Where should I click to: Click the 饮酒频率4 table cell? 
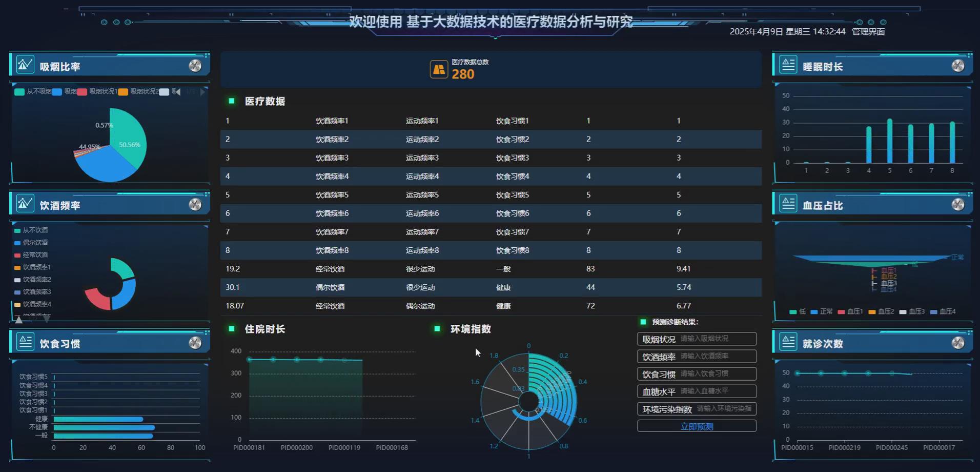pyautogui.click(x=332, y=176)
